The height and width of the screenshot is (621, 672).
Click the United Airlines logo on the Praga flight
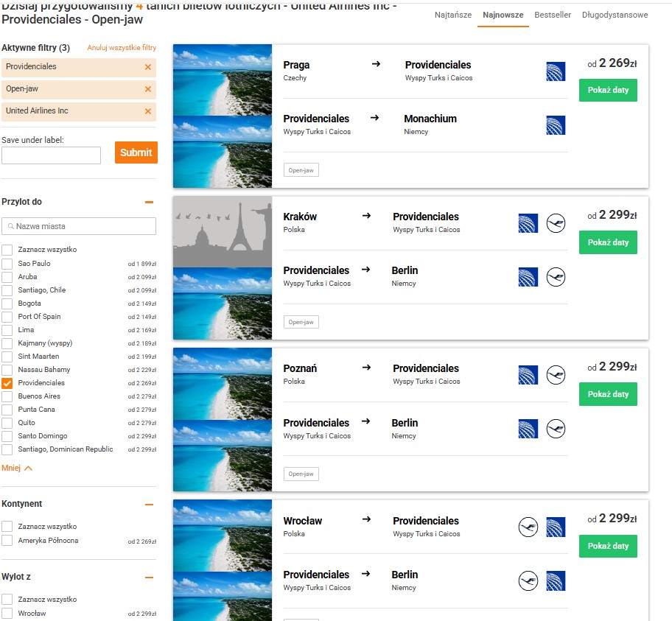tap(556, 71)
